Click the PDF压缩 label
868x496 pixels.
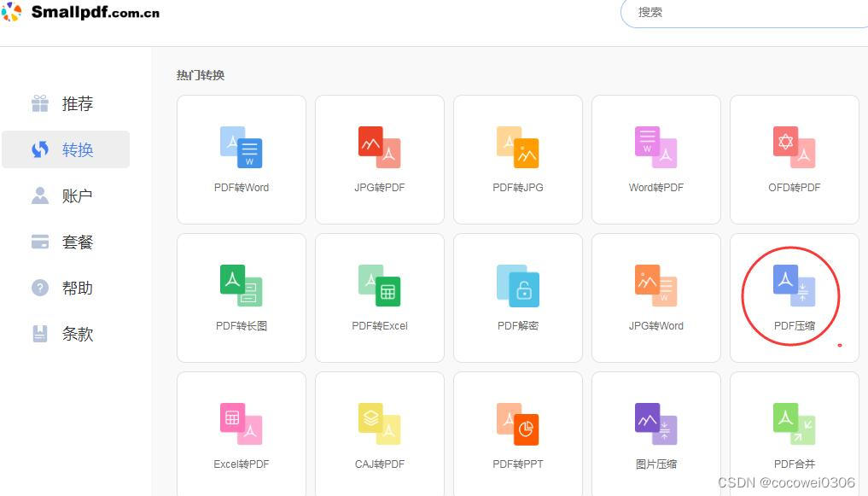tap(795, 326)
